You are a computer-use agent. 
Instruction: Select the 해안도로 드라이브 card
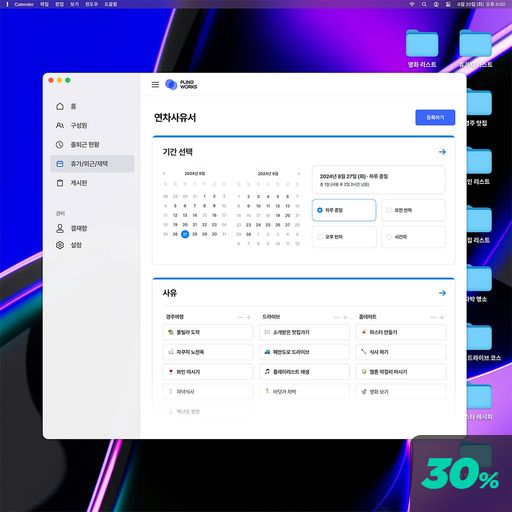tap(304, 352)
